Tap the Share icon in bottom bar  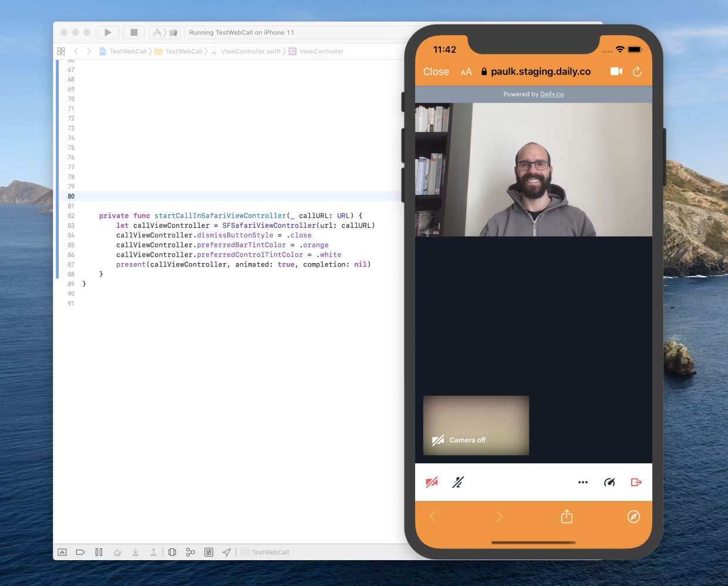pos(567,516)
